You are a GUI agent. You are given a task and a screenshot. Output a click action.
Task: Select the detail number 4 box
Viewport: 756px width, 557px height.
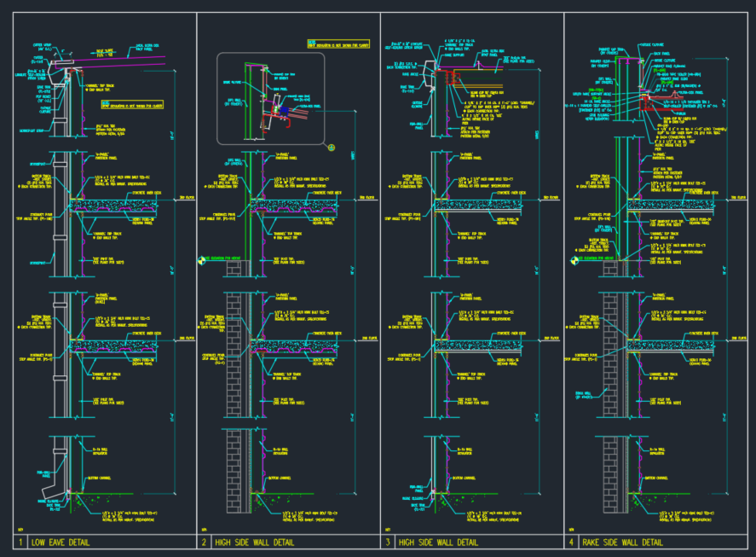(x=572, y=542)
